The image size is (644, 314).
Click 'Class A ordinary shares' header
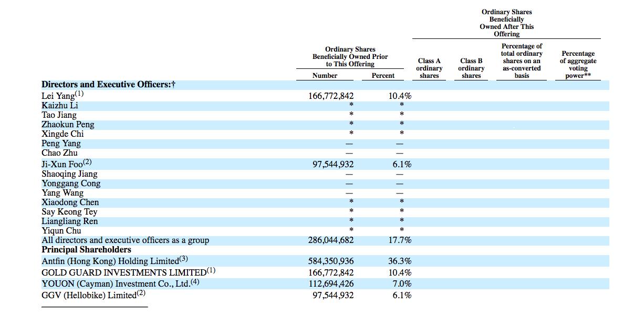pyautogui.click(x=429, y=68)
